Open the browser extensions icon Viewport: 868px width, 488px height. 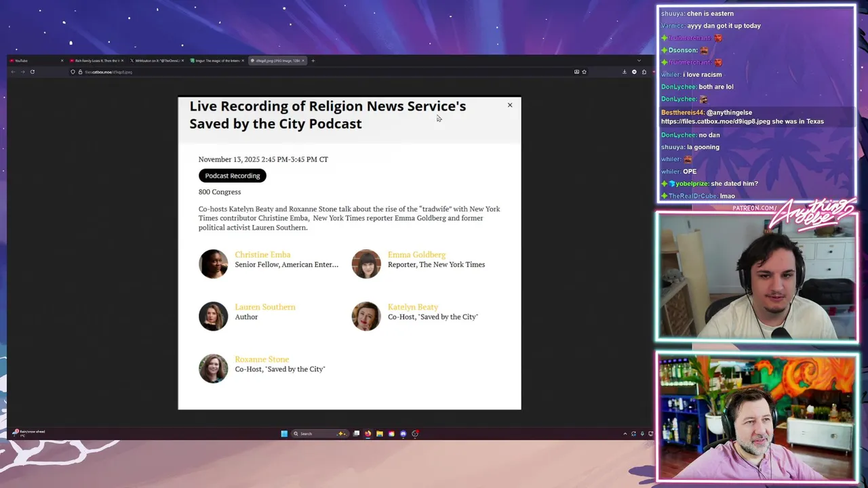pos(644,72)
